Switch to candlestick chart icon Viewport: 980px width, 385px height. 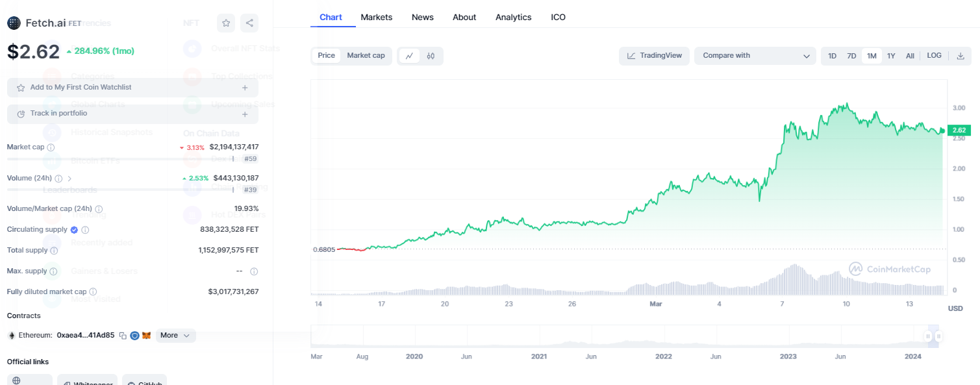(431, 56)
